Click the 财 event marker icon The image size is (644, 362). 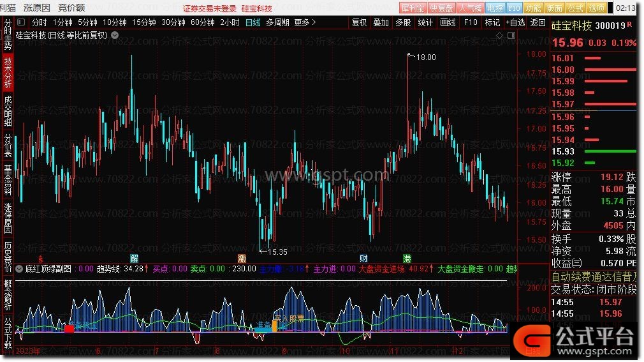[363, 259]
